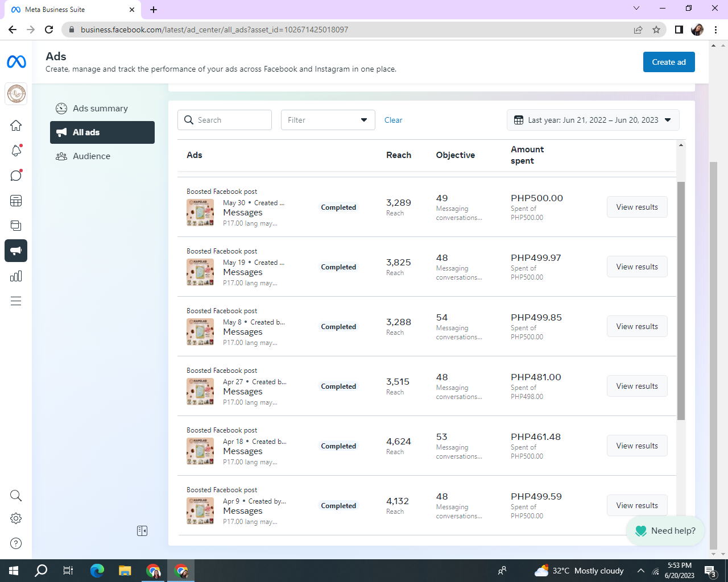The image size is (728, 582).
Task: Clear the applied filters
Action: click(393, 120)
